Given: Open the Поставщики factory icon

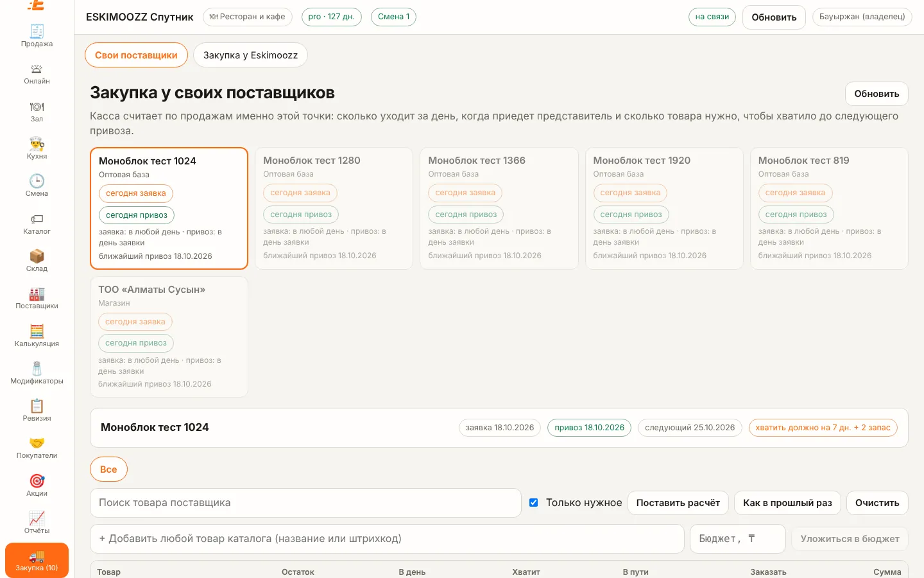Looking at the screenshot, I should pos(37,293).
